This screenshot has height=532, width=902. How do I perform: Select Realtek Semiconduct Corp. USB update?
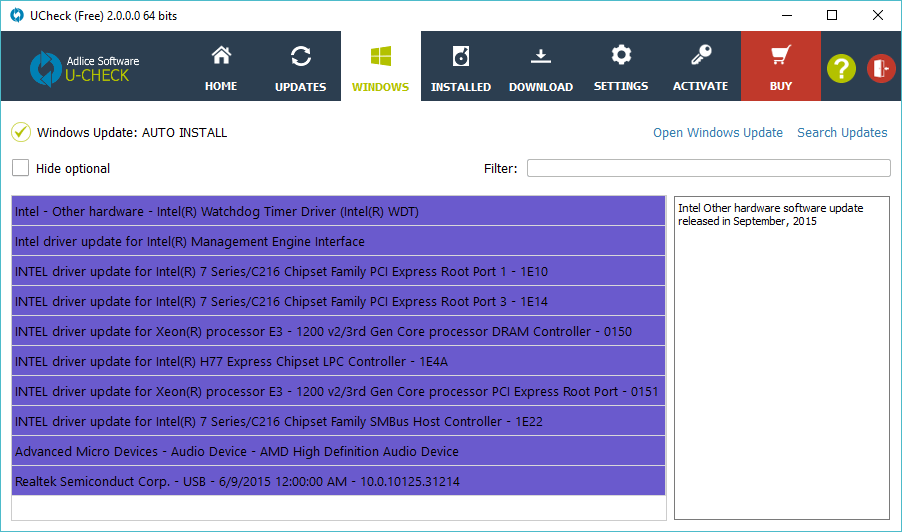(x=338, y=481)
